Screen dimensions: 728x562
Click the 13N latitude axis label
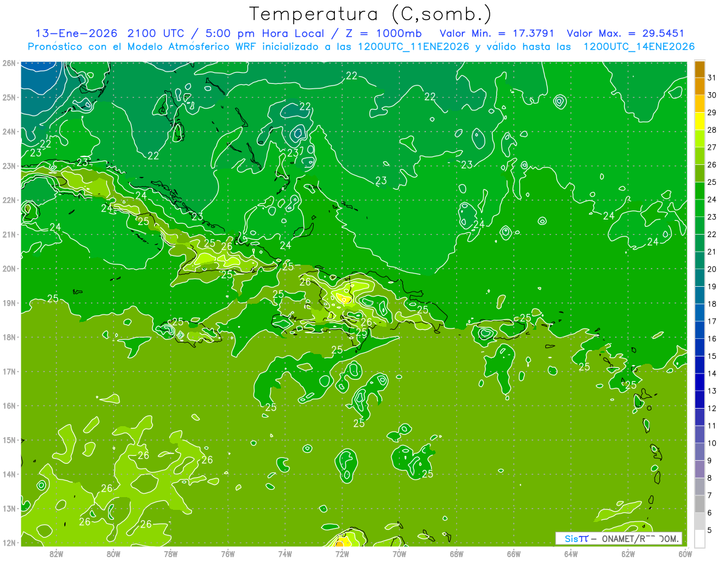(10, 509)
